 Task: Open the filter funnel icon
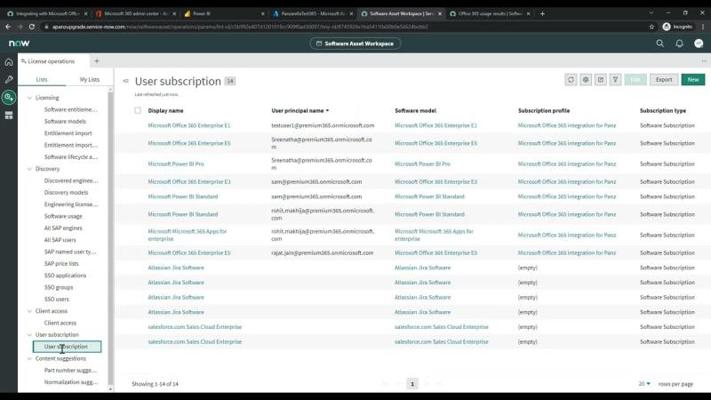(x=615, y=79)
